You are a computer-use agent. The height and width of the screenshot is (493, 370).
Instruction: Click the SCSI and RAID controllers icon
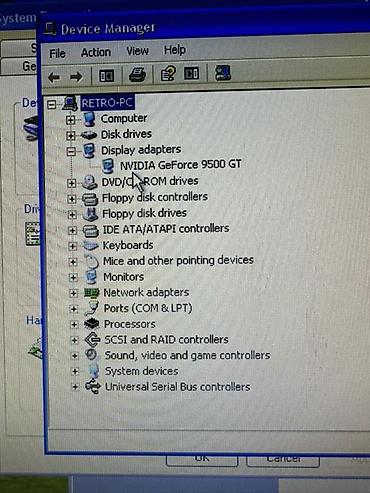[x=92, y=340]
